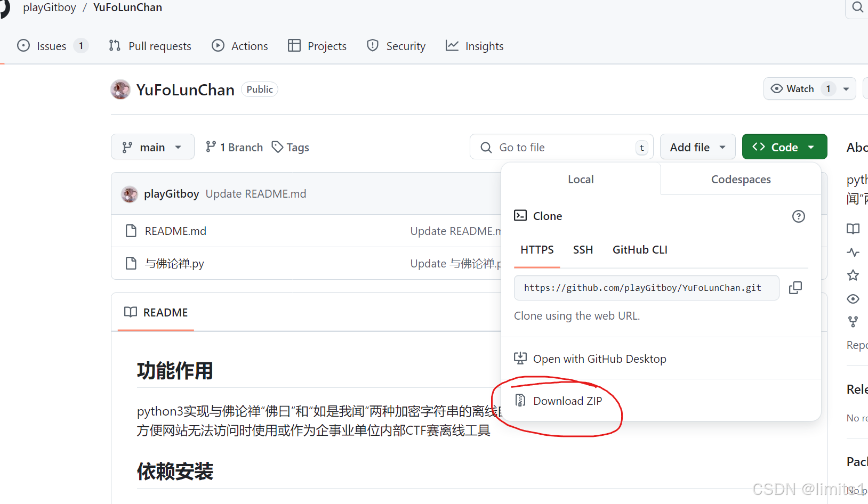Click the Activity pulse icon in the sidebar
This screenshot has width=868, height=504.
(x=853, y=252)
